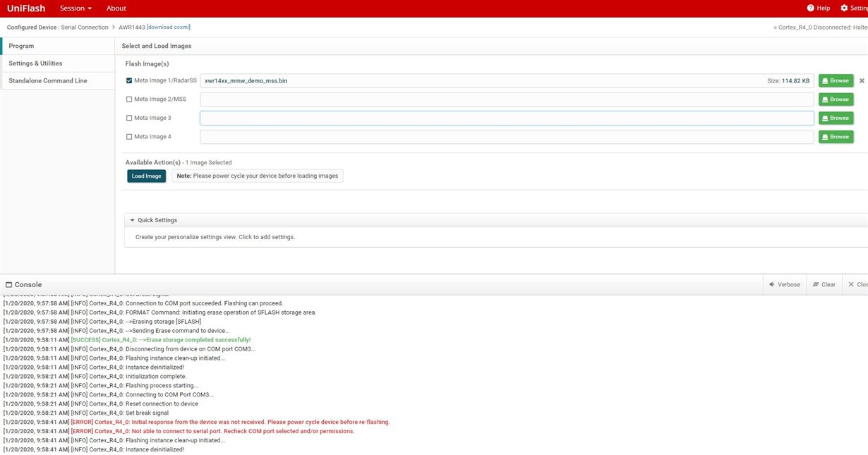Browse for Meta Image 4 file
Screen dimensions: 868x455
point(836,137)
